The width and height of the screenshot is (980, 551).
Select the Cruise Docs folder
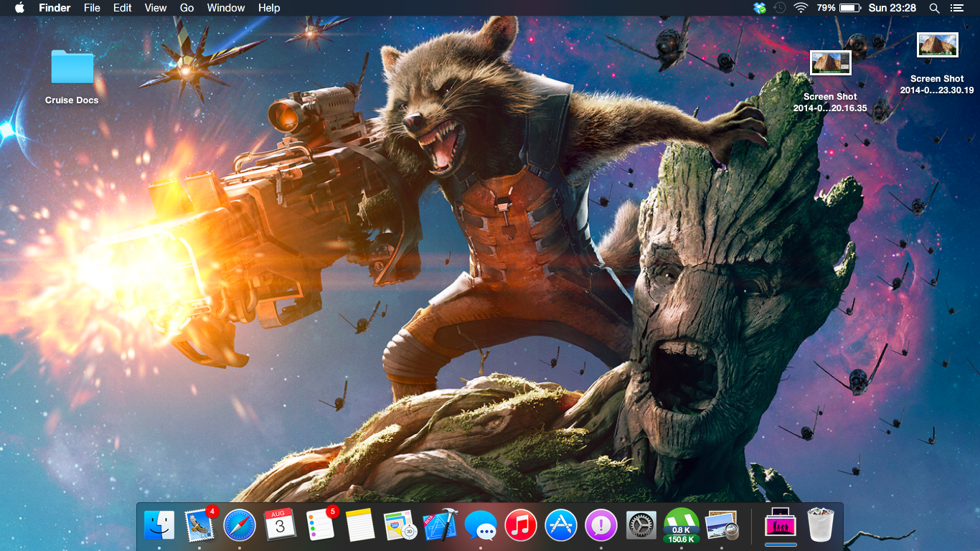[x=72, y=67]
